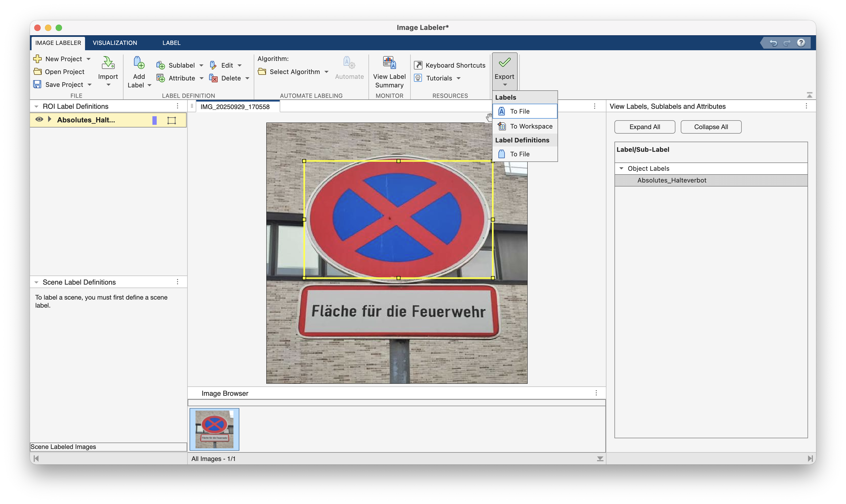Click the Expand All button
The height and width of the screenshot is (504, 846).
[644, 127]
